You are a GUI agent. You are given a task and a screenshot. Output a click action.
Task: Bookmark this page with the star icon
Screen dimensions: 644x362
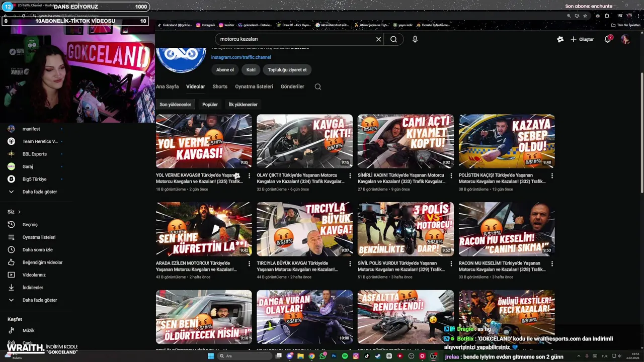585,16
